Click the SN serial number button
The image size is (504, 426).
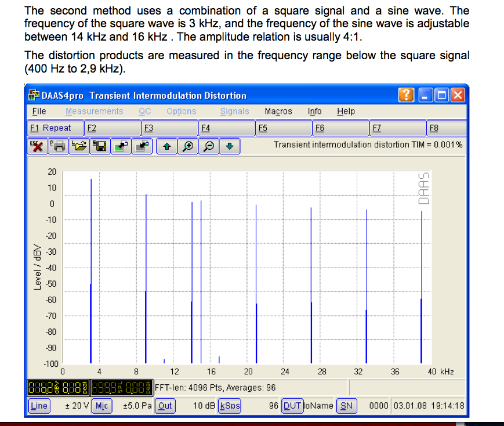point(346,406)
